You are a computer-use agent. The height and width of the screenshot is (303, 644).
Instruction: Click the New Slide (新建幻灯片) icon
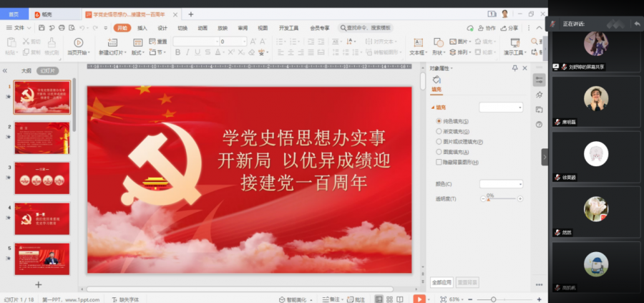point(112,42)
